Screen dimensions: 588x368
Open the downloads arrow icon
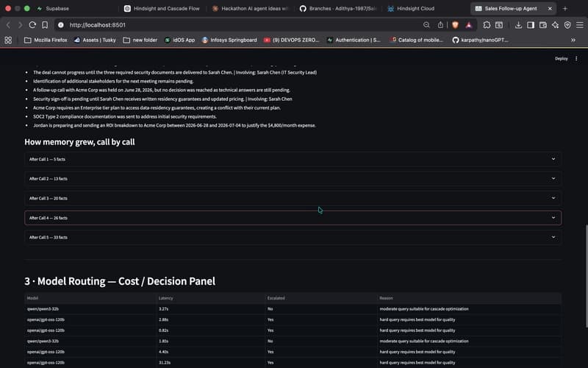pos(518,25)
